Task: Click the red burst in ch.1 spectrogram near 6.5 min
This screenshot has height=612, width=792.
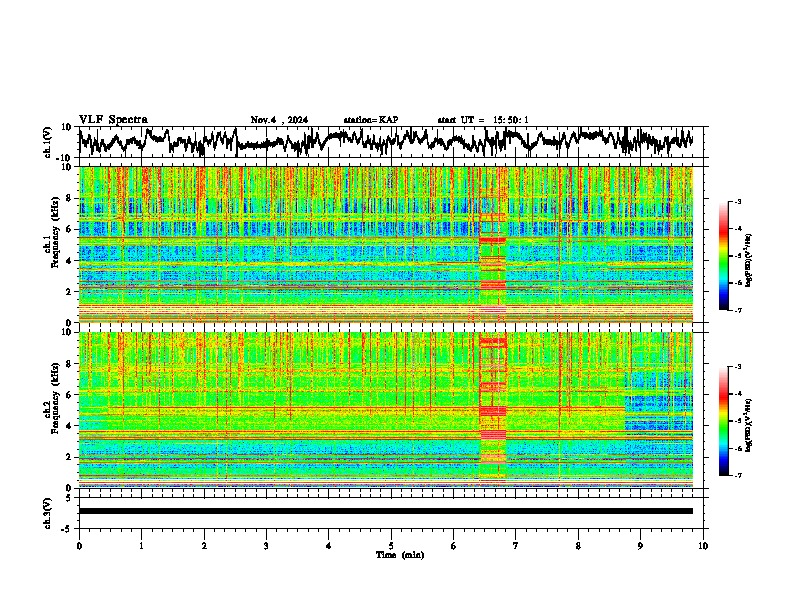Action: tap(492, 244)
